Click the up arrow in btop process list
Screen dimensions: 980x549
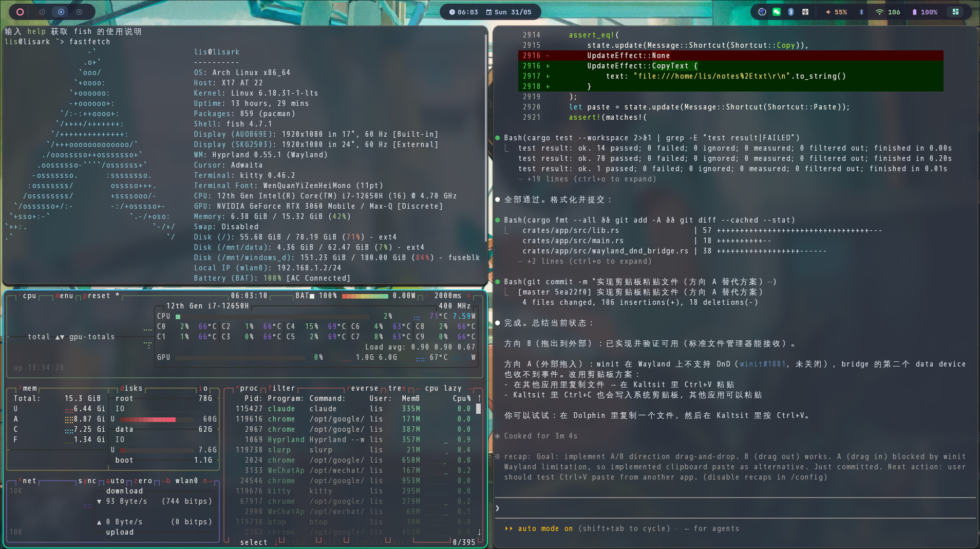[479, 398]
